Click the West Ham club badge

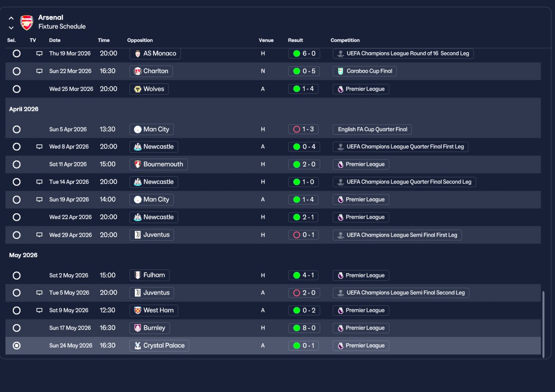coord(137,310)
